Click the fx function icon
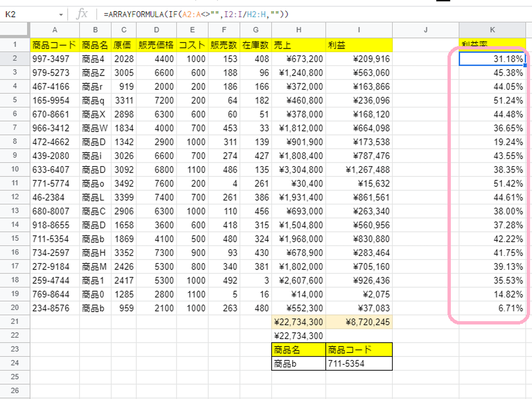Viewport: 532px width, 399px height. point(82,15)
